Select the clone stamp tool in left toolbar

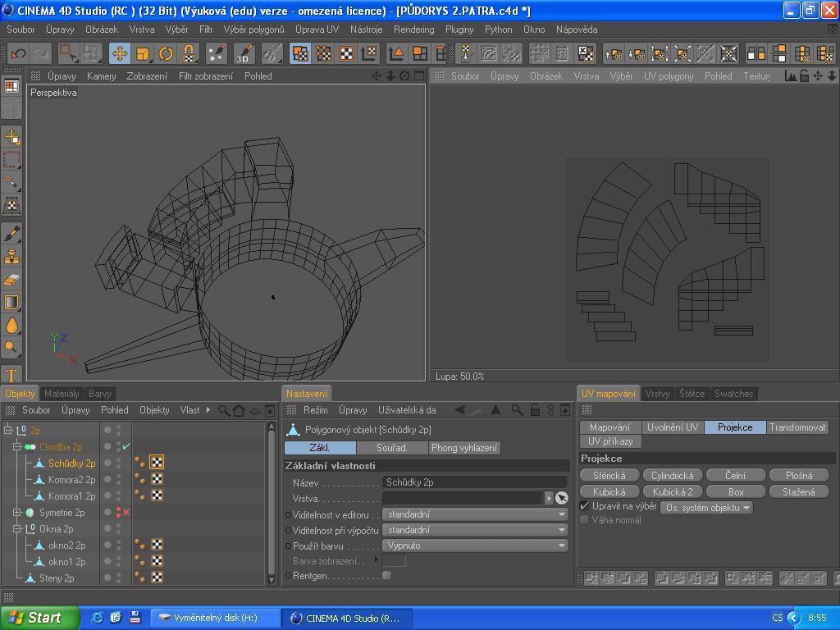click(11, 257)
